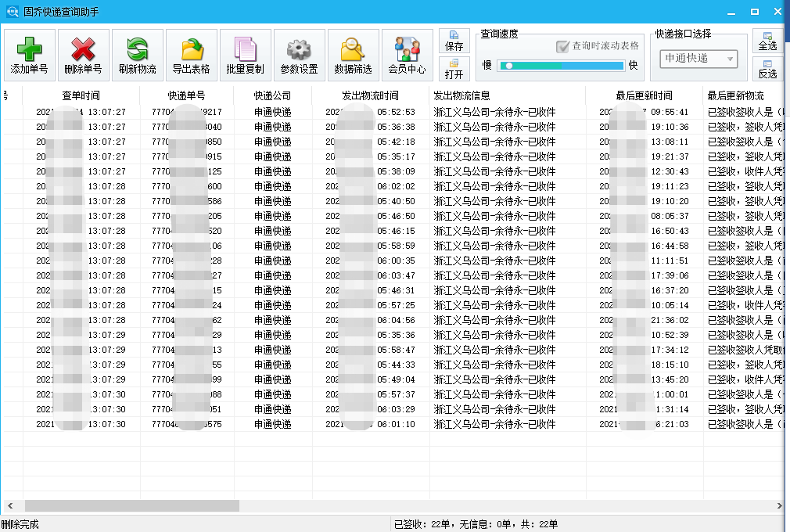
Task: Select tracking number ending 9217
Action: [186, 112]
